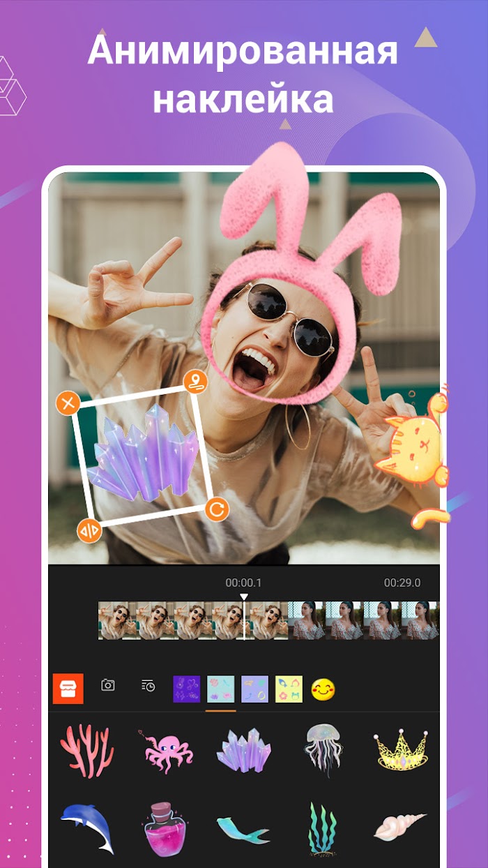
Task: Add the pink octopus sticker
Action: [168, 750]
